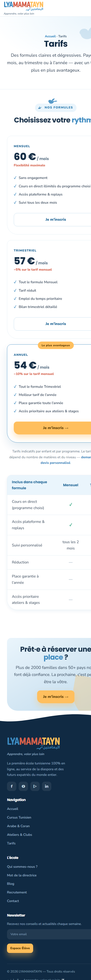Click the Votre email input field
The image size is (91, 980).
coord(49,934)
